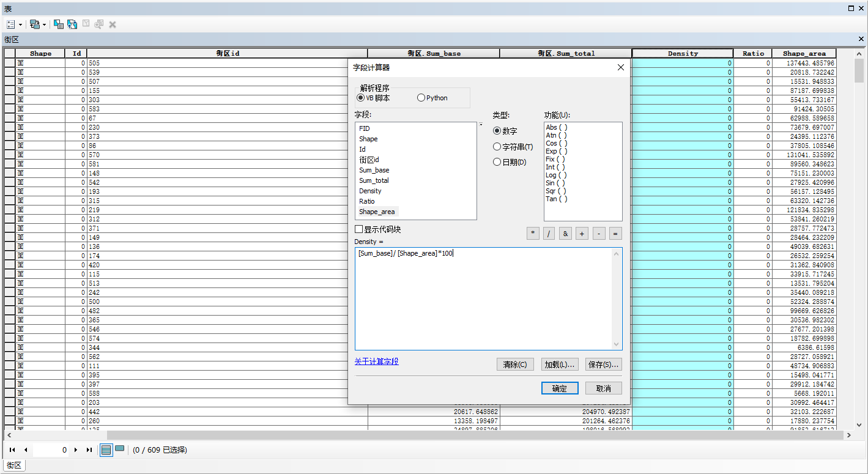Select the Python parser radio button
The width and height of the screenshot is (868, 474).
[421, 97]
